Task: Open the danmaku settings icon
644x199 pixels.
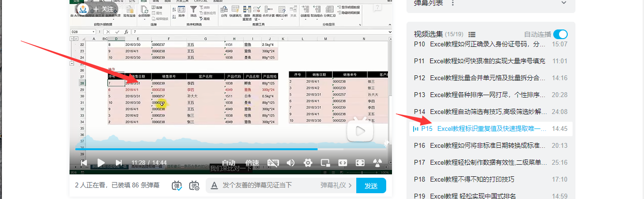Action: [x=194, y=185]
